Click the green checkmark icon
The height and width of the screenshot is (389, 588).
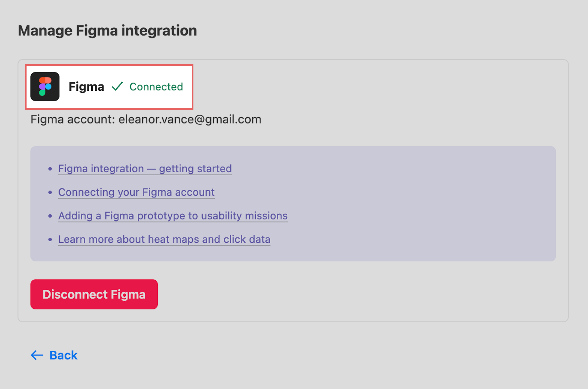117,87
